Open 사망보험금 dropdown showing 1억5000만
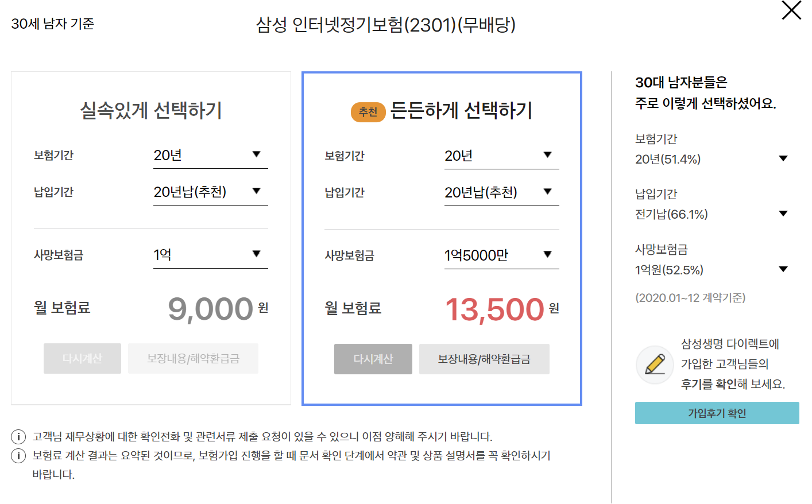Screen dimensions: 812x504 501,255
